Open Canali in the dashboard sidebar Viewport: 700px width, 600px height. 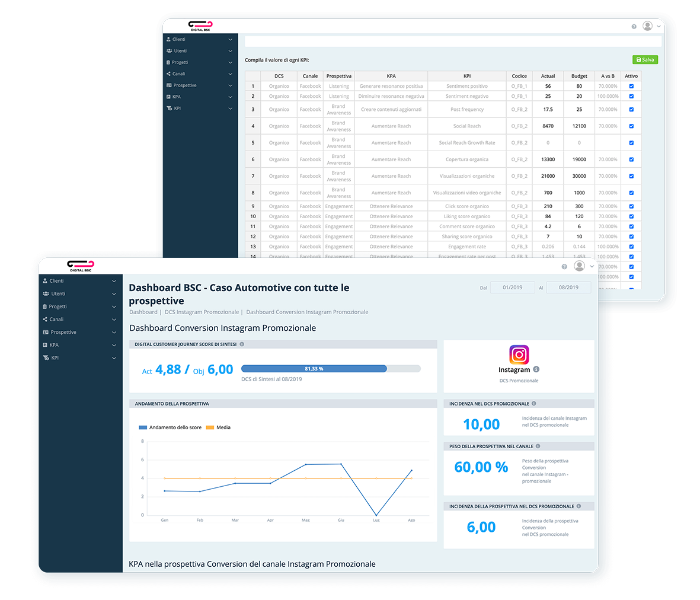click(x=79, y=320)
